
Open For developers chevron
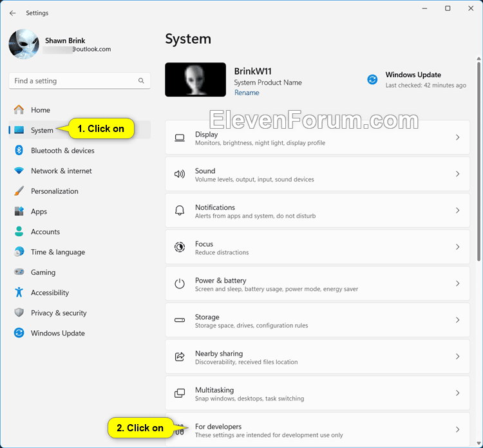[457, 429]
